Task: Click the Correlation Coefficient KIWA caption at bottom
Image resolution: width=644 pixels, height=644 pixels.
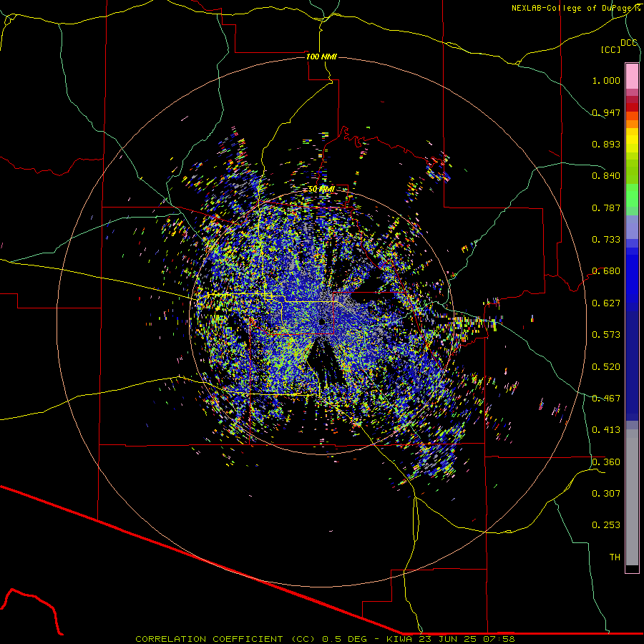Action: coord(325,639)
